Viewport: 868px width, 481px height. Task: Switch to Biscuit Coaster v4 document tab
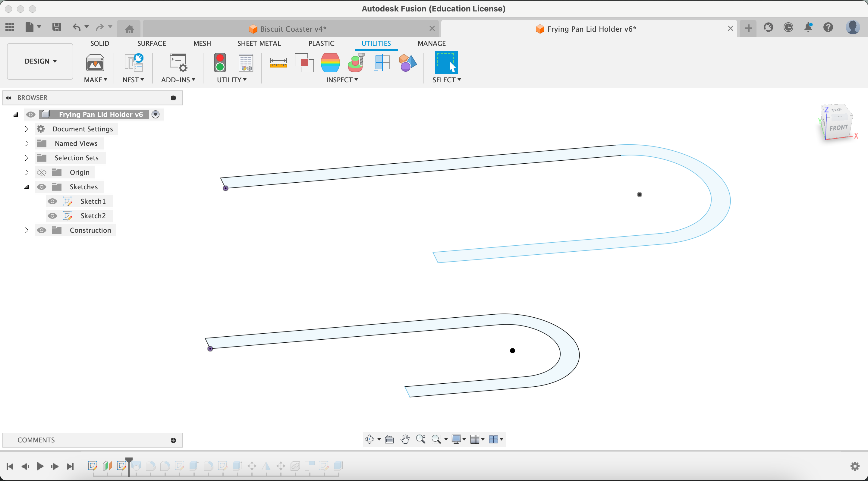(291, 29)
